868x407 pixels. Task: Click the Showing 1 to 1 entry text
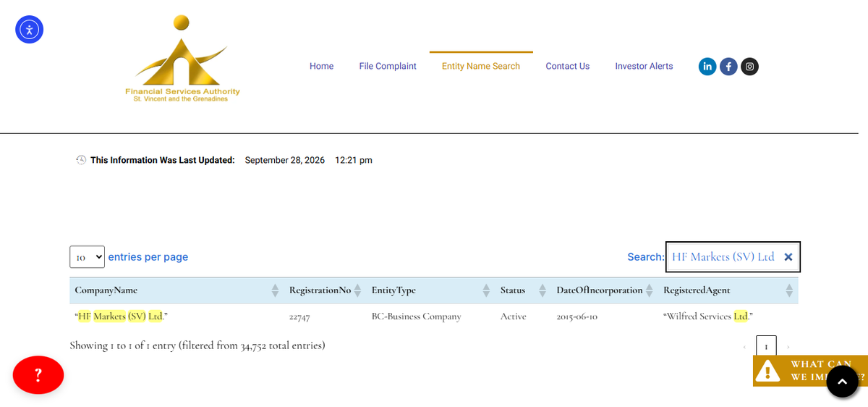pos(197,345)
